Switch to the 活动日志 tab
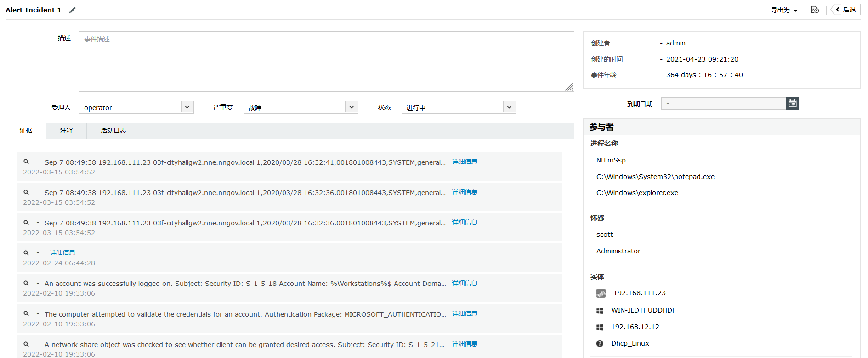This screenshot has height=358, width=868. pos(113,131)
